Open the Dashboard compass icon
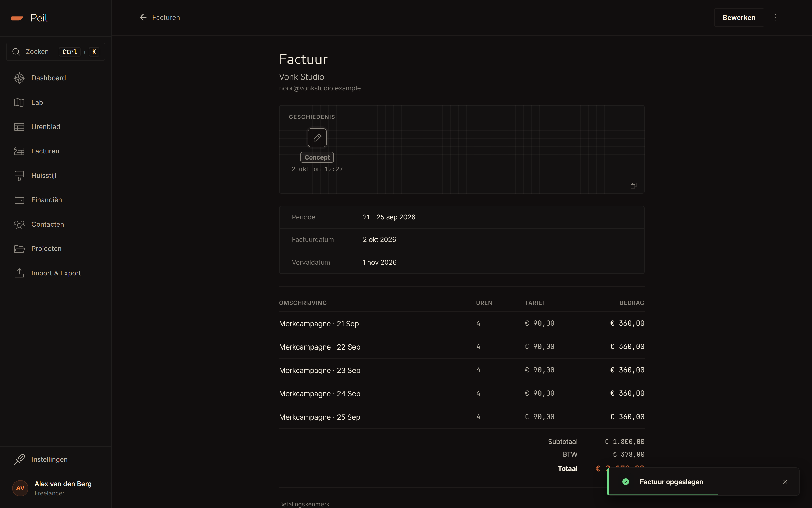This screenshot has width=812, height=508. [x=19, y=78]
